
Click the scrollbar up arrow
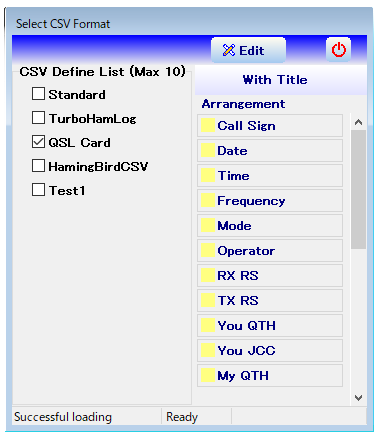(359, 122)
